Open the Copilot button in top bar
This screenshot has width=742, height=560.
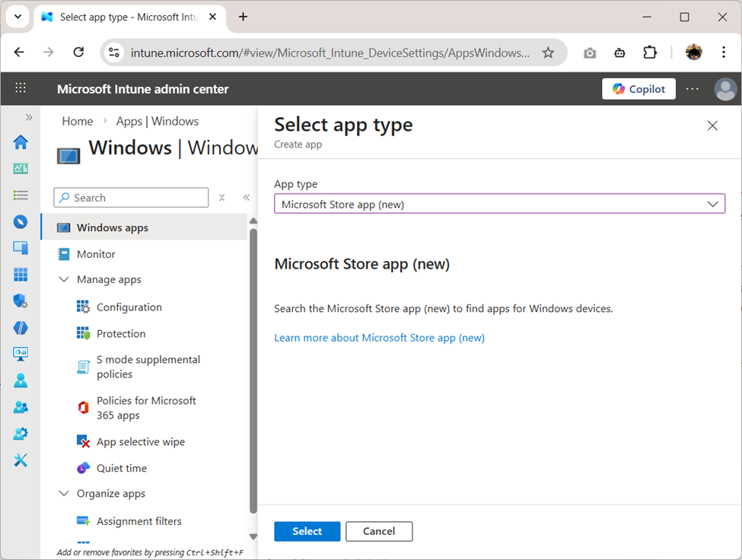pyautogui.click(x=639, y=88)
